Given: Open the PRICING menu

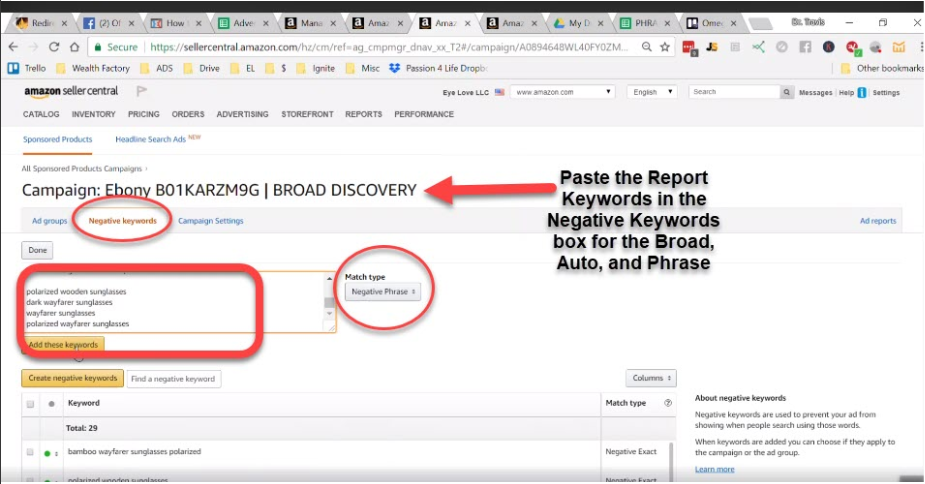Looking at the screenshot, I should 144,115.
